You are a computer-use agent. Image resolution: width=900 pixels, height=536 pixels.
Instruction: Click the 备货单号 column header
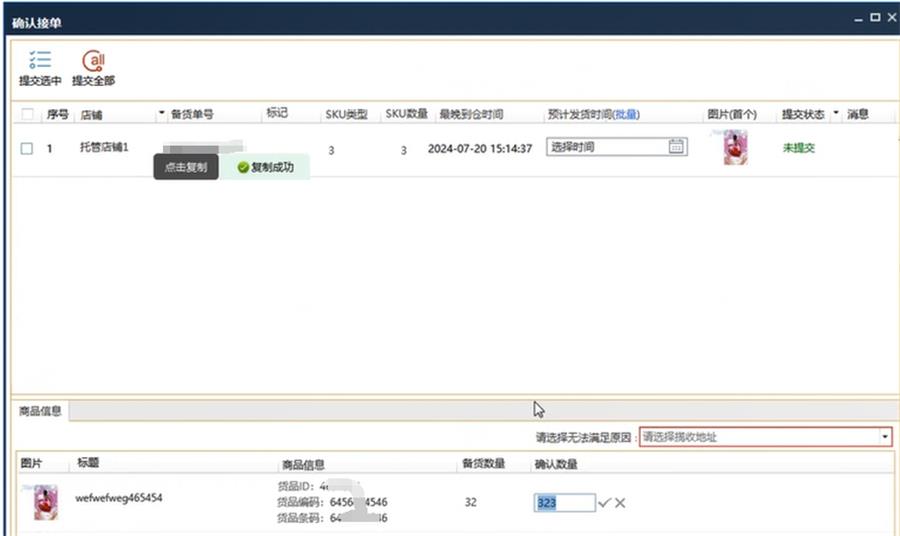[x=192, y=114]
